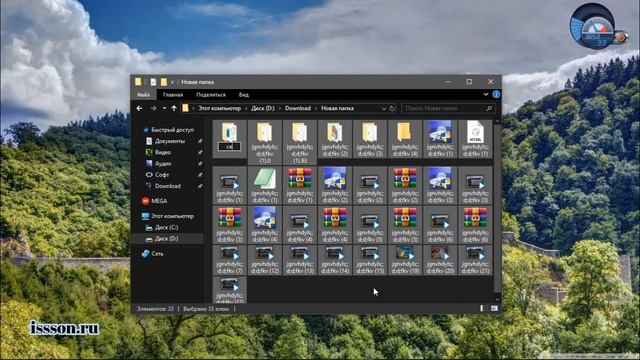
Task: Go up one folder level
Action: pyautogui.click(x=174, y=108)
